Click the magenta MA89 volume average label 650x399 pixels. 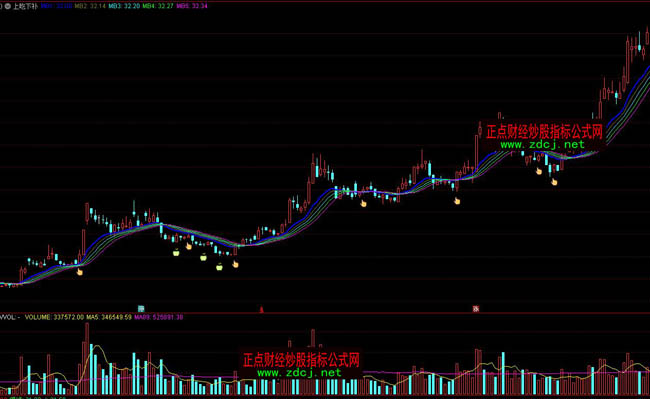point(159,317)
